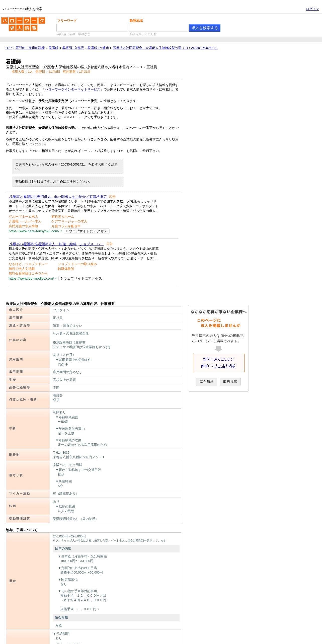Open the 専門的・技術的職業 breadcrumb
Viewport: 322px width, 644px height.
coord(30,48)
